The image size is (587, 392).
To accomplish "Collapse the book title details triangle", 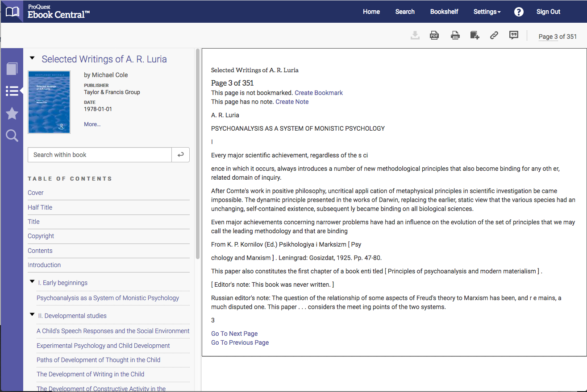I will 32,58.
